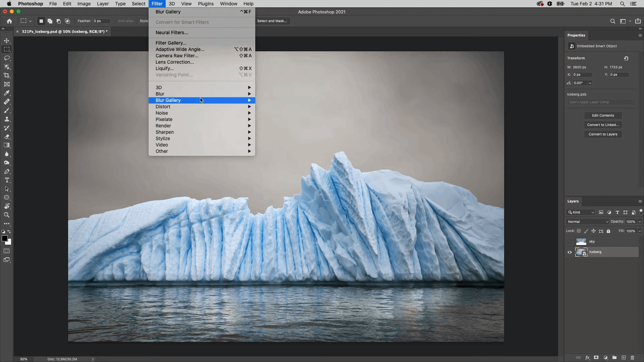
Task: Open macOS Spotlight search icon
Action: point(622,4)
